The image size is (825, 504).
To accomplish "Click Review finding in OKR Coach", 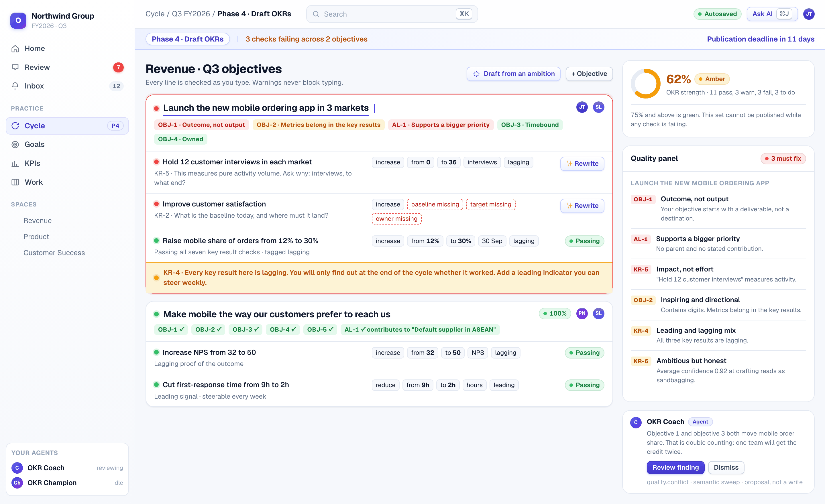I will tap(675, 468).
